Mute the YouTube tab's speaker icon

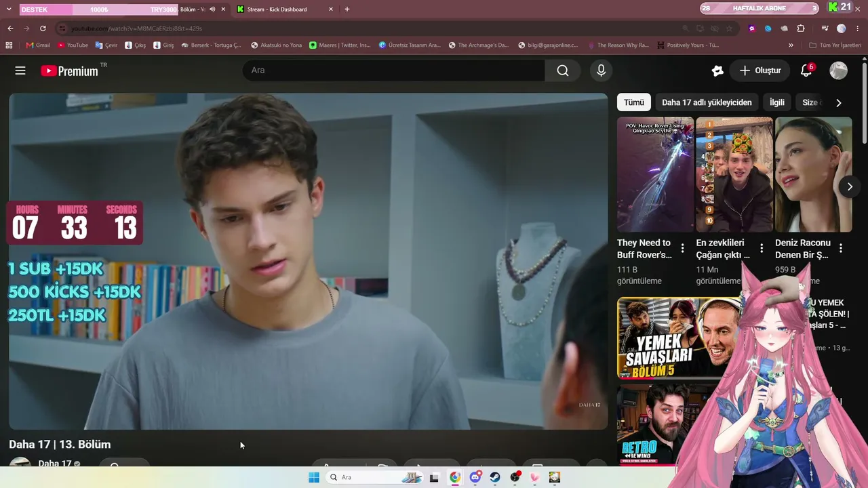(212, 9)
